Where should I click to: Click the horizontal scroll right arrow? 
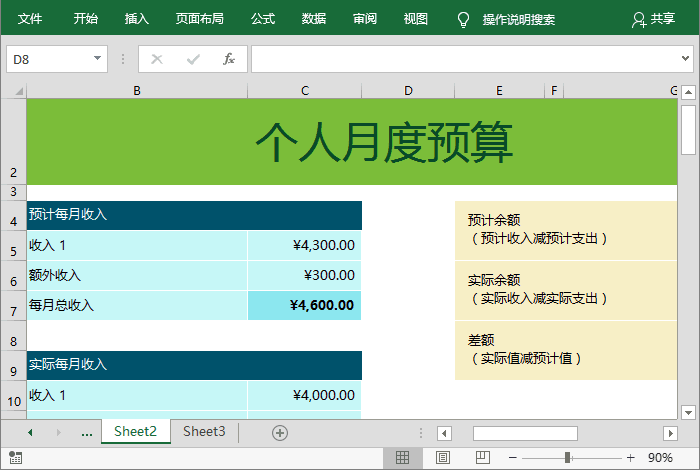point(670,433)
